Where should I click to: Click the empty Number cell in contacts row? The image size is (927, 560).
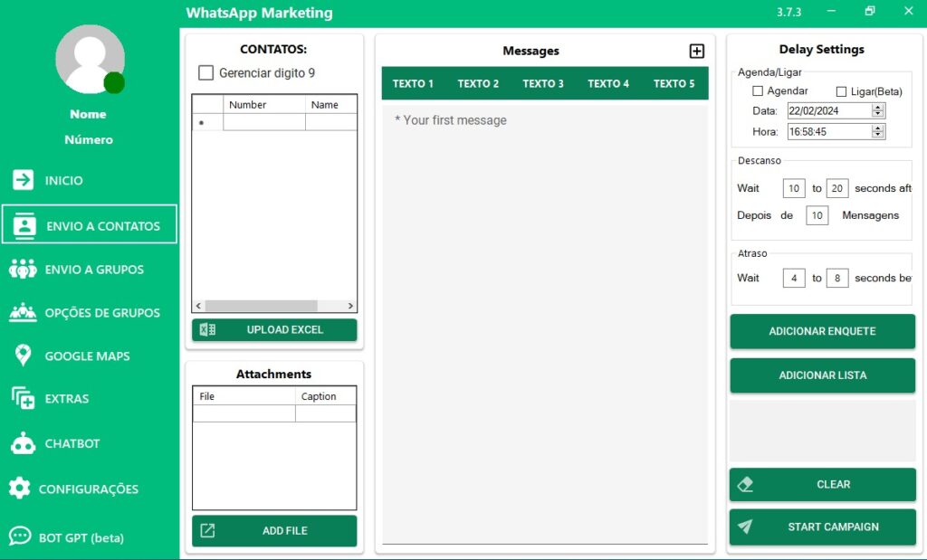[x=264, y=122]
